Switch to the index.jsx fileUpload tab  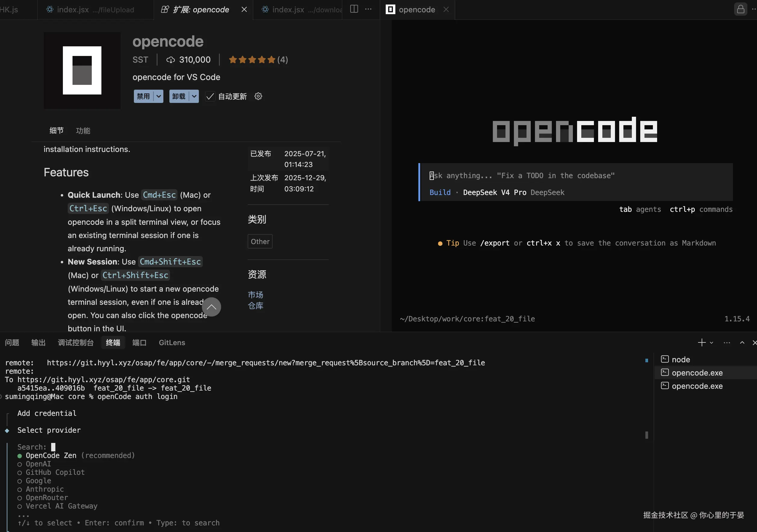[x=95, y=10]
